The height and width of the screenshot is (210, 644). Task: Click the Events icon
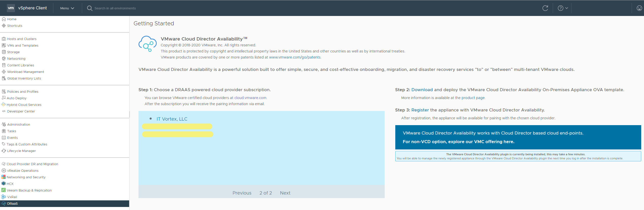(4, 138)
